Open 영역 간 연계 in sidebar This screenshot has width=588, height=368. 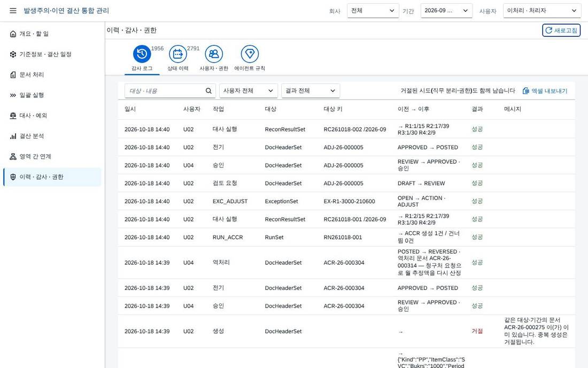pos(52,156)
